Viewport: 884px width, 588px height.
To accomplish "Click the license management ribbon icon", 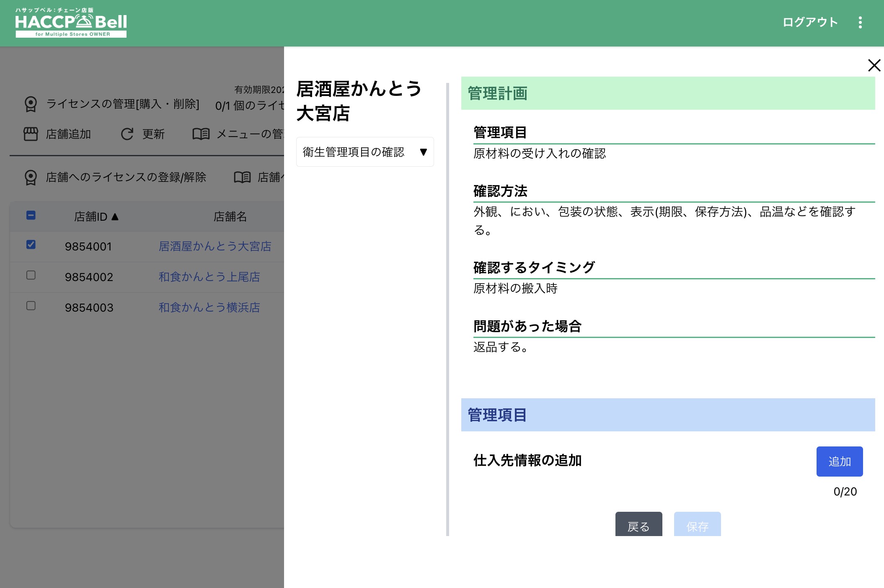I will [31, 104].
